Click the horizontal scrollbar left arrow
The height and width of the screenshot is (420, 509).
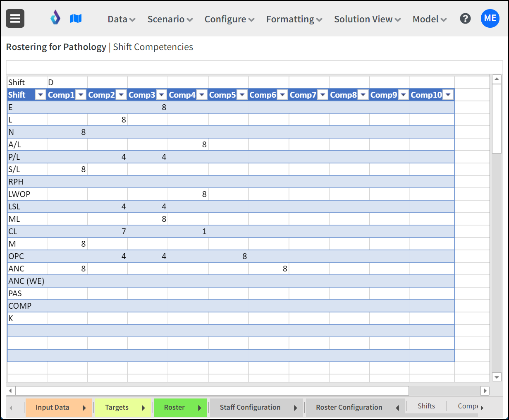[x=11, y=391]
